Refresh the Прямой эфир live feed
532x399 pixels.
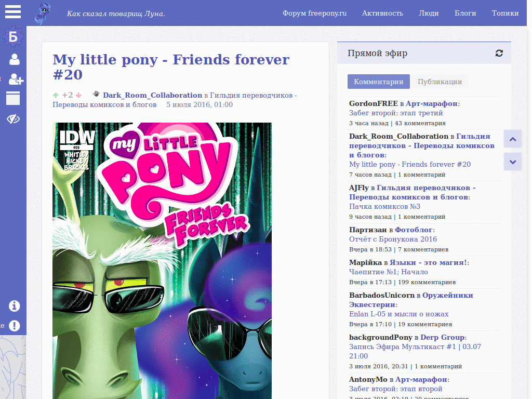point(499,54)
